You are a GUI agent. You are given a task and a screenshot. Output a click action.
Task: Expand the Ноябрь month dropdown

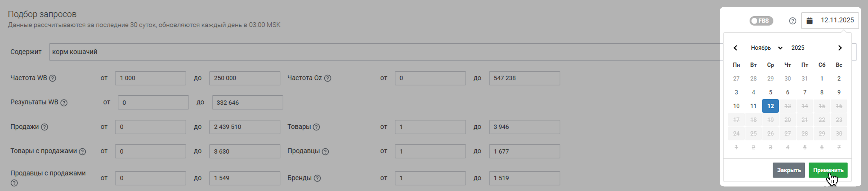pyautogui.click(x=766, y=48)
